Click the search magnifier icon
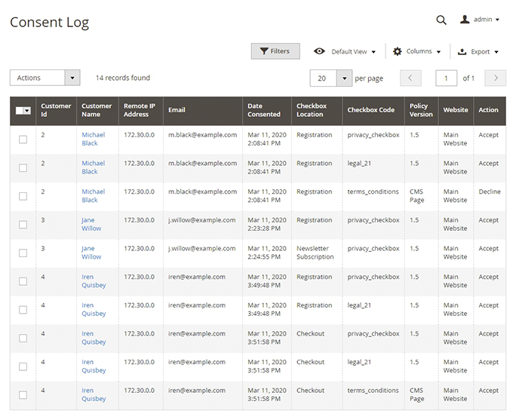 click(441, 20)
